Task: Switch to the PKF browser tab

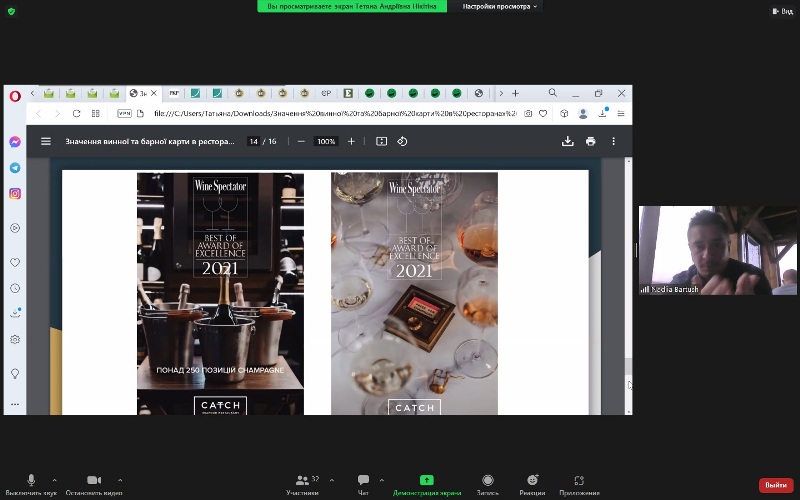Action: pyautogui.click(x=174, y=93)
